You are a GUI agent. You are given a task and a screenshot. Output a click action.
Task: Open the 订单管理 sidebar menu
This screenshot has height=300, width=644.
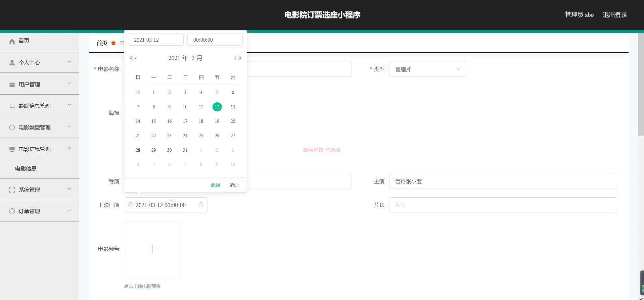[40, 211]
